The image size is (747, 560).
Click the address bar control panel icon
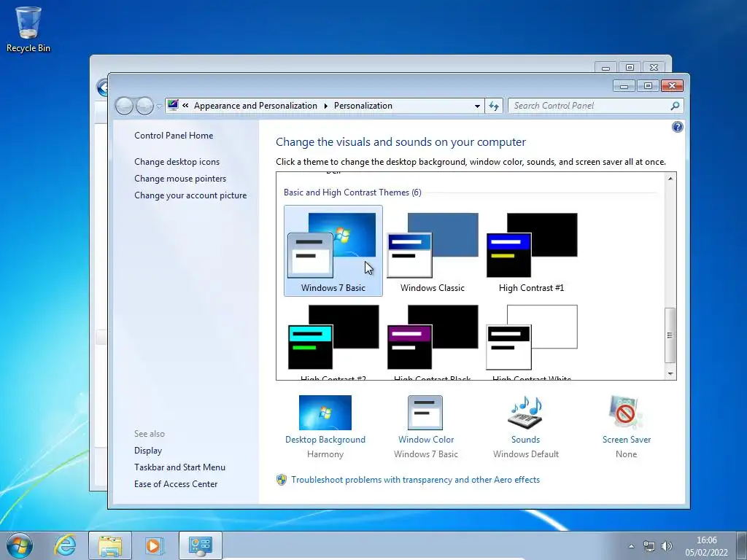[173, 105]
